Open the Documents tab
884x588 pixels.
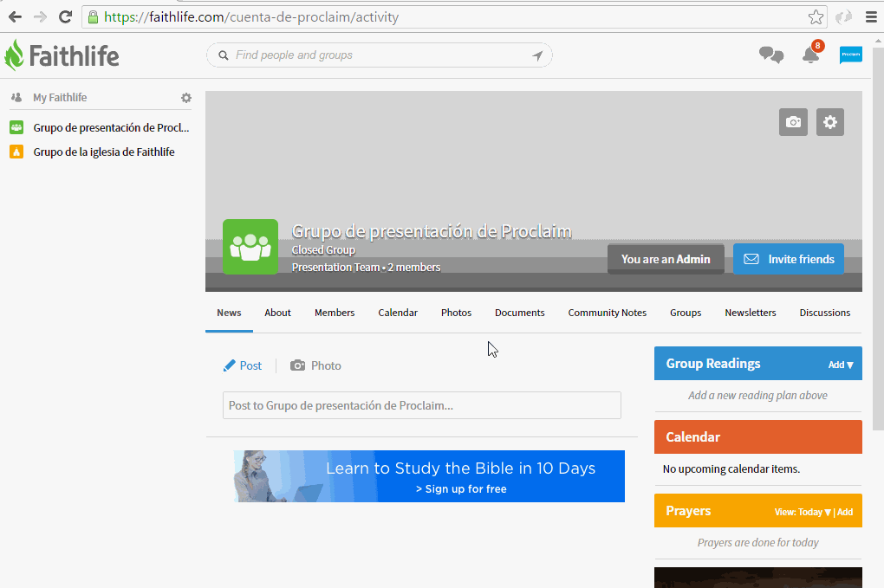pyautogui.click(x=519, y=313)
